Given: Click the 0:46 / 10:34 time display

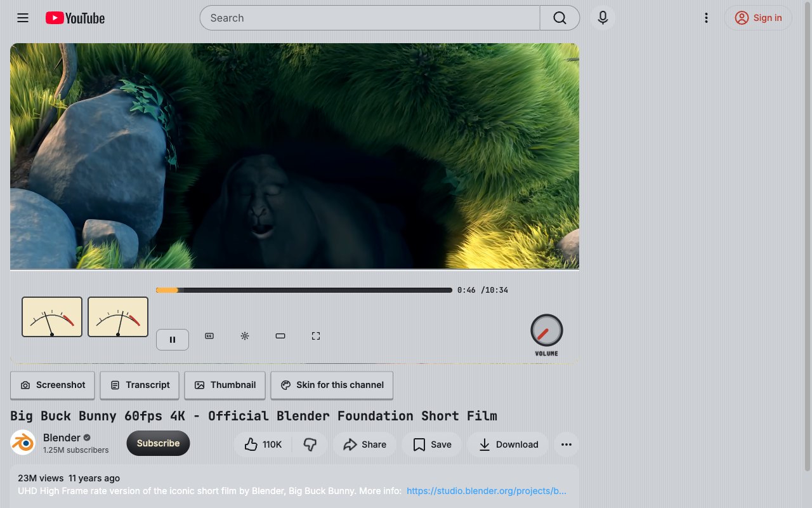Looking at the screenshot, I should click(x=483, y=290).
